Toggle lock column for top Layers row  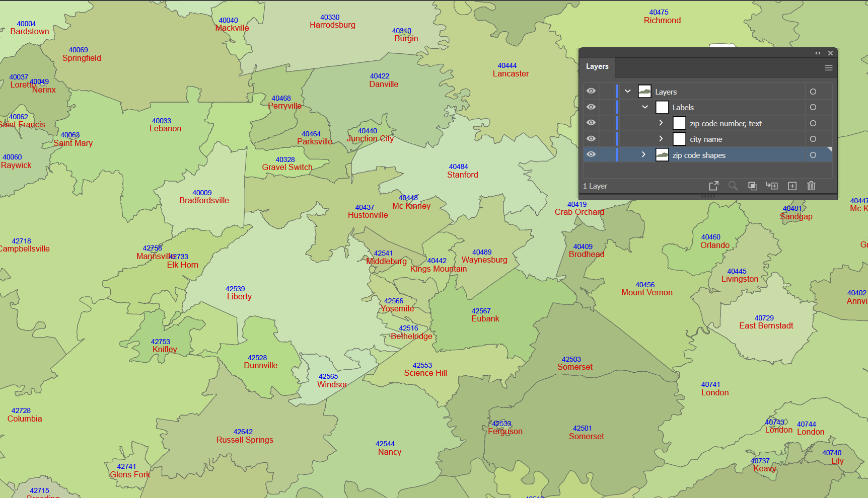click(x=607, y=92)
